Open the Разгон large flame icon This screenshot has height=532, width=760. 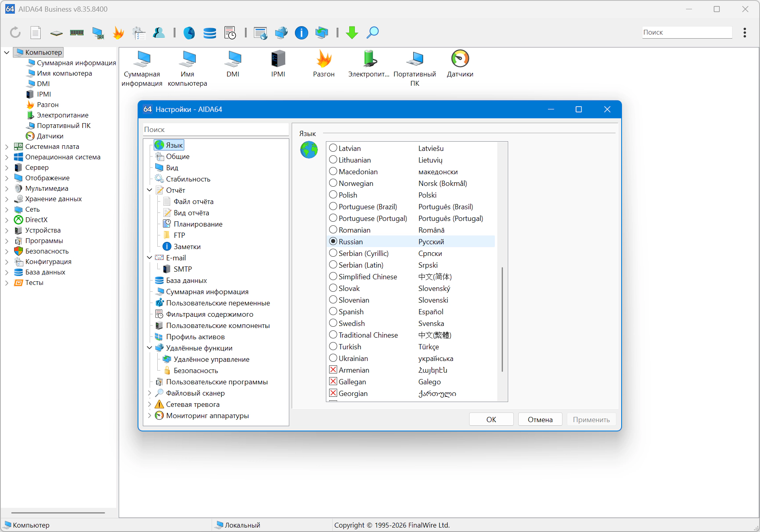coord(324,64)
